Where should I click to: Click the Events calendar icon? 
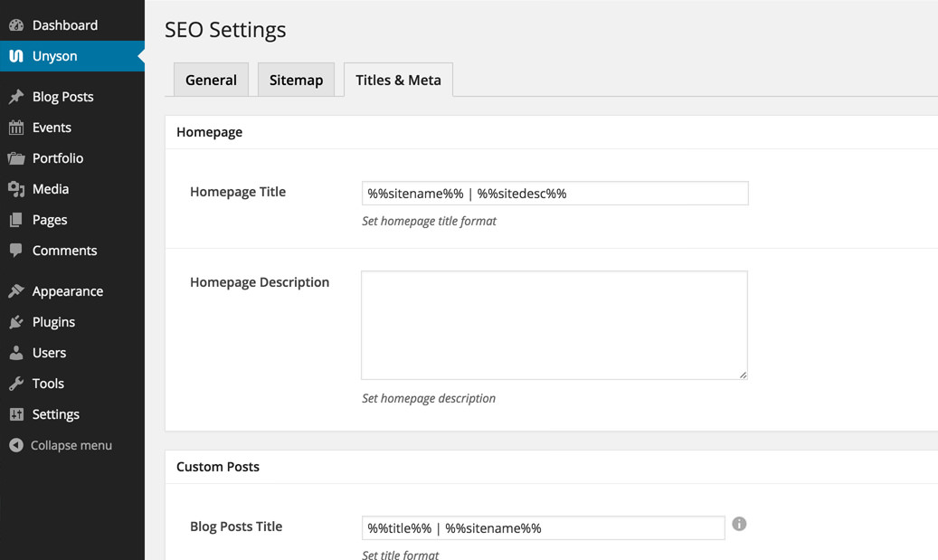point(16,128)
